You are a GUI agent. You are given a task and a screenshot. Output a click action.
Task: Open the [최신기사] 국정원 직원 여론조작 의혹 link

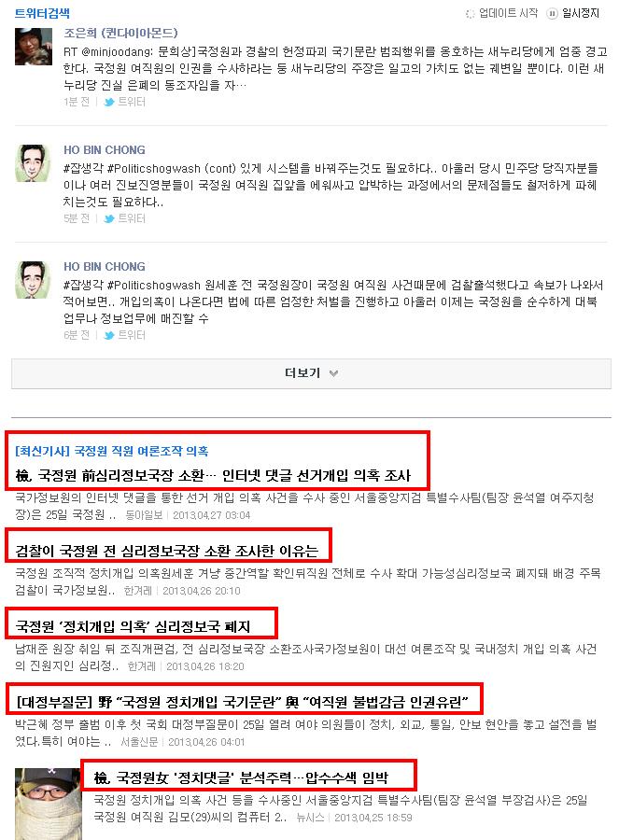click(112, 451)
